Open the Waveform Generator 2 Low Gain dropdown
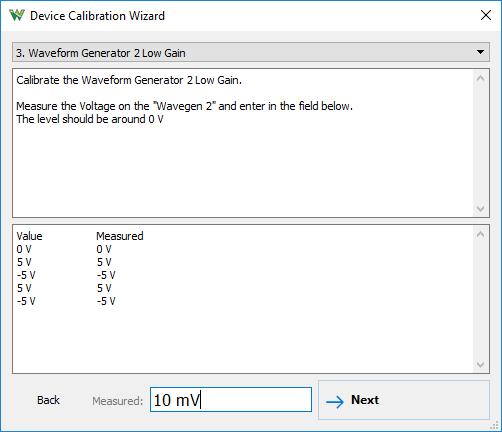The image size is (502, 432). (x=251, y=52)
